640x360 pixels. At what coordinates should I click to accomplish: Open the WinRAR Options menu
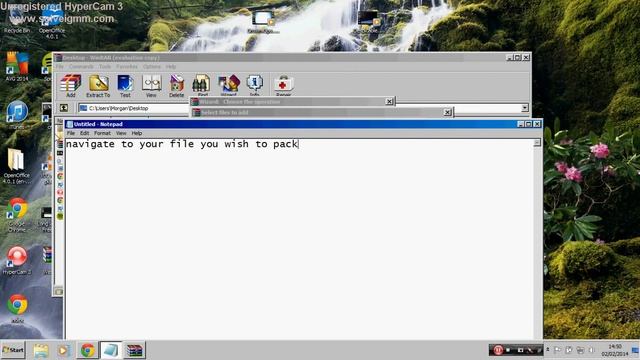coord(151,67)
